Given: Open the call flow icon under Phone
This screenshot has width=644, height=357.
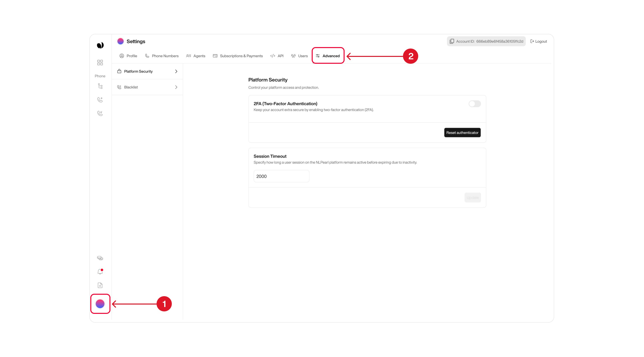Looking at the screenshot, I should [x=100, y=86].
